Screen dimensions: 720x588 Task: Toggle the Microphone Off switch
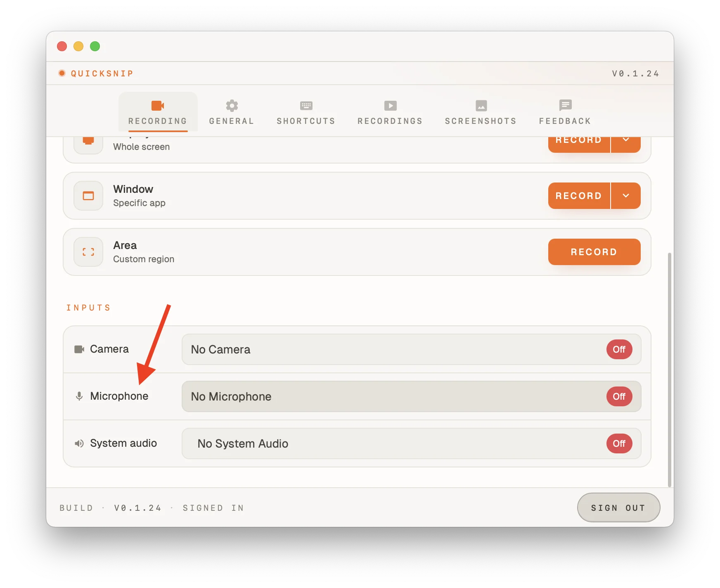[x=619, y=396]
